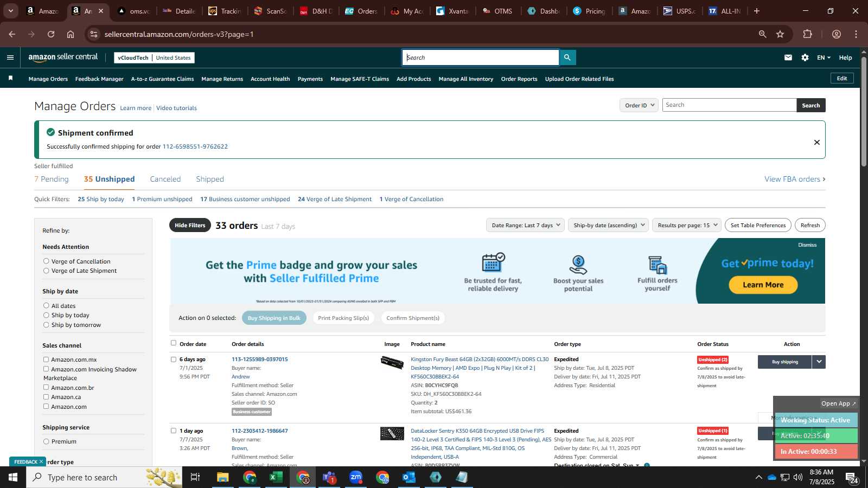Open the Results per page dropdown

[686, 225]
